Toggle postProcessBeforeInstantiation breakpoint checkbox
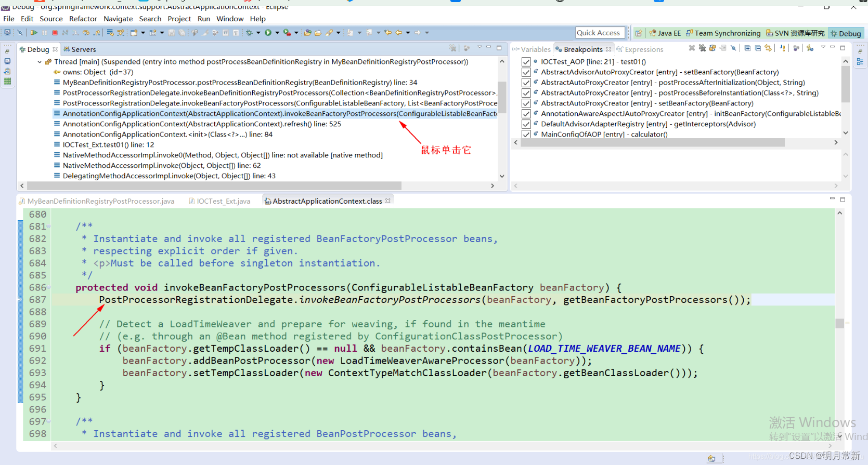868x465 pixels. [x=526, y=93]
